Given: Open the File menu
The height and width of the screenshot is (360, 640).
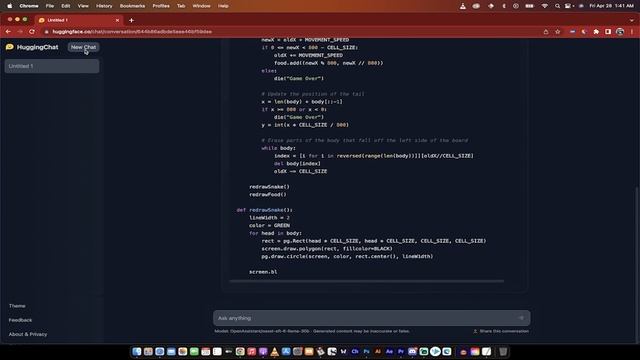Looking at the screenshot, I should coord(50,6).
